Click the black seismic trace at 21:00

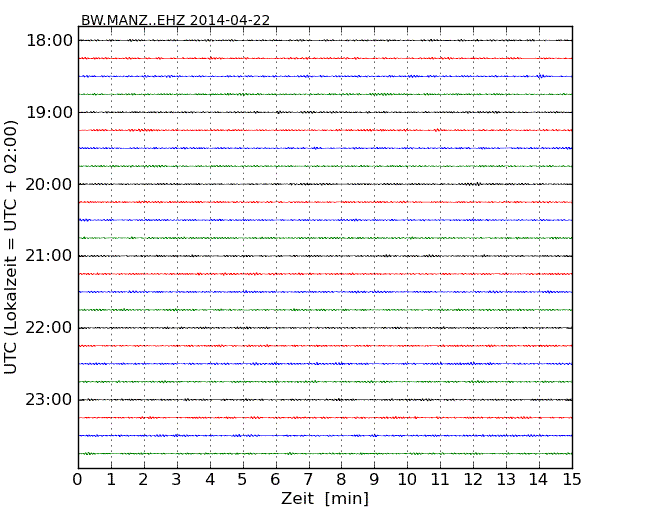click(x=325, y=256)
